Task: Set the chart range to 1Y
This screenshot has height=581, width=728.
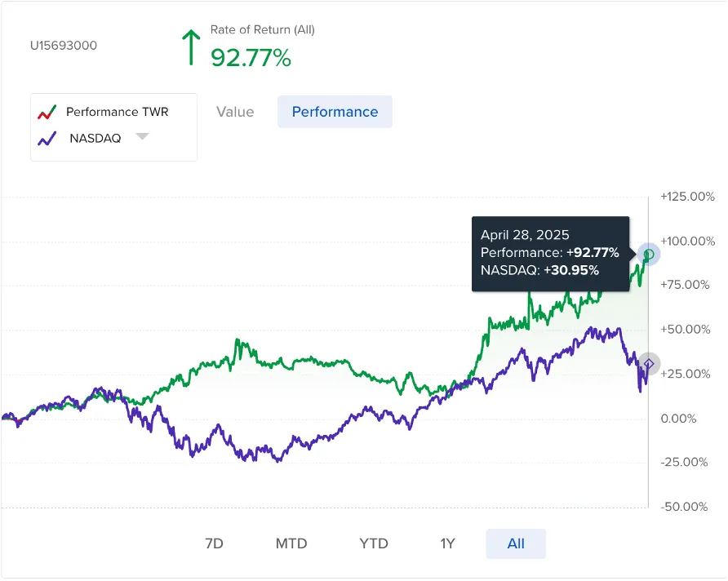Action: 447,543
